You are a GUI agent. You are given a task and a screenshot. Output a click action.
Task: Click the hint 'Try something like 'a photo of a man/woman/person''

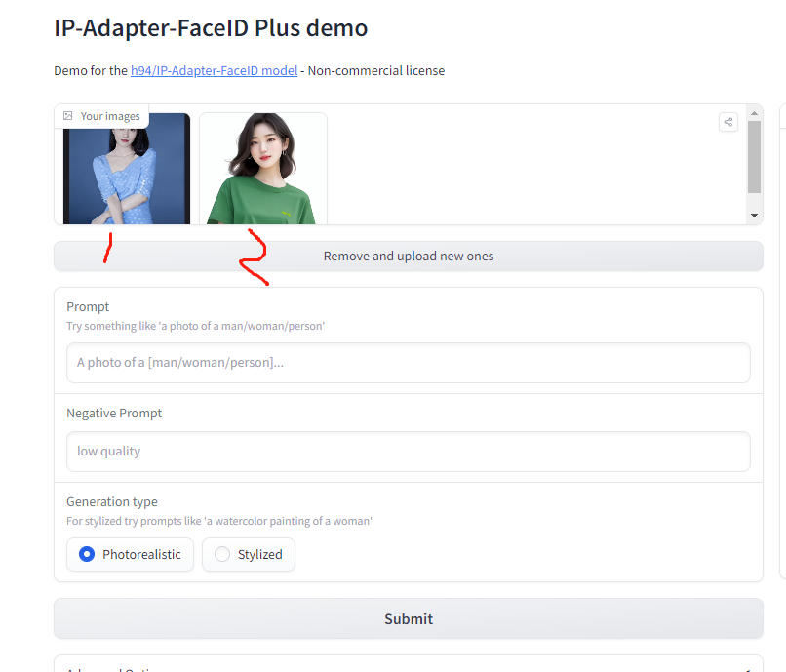[x=195, y=326]
